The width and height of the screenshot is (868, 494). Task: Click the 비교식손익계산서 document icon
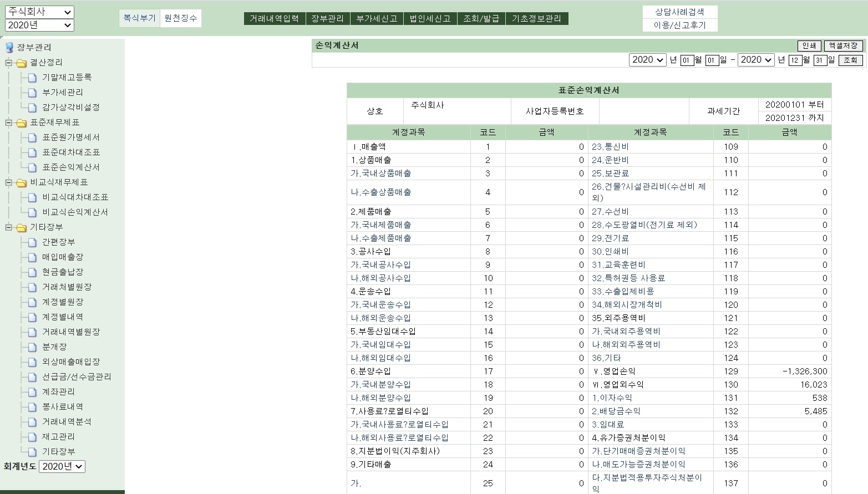[32, 212]
